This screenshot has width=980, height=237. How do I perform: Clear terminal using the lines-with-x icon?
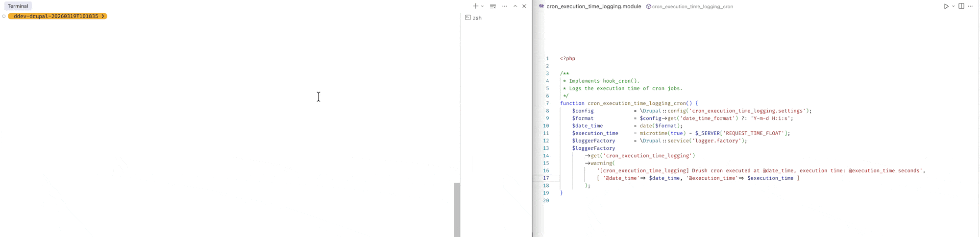point(493,6)
